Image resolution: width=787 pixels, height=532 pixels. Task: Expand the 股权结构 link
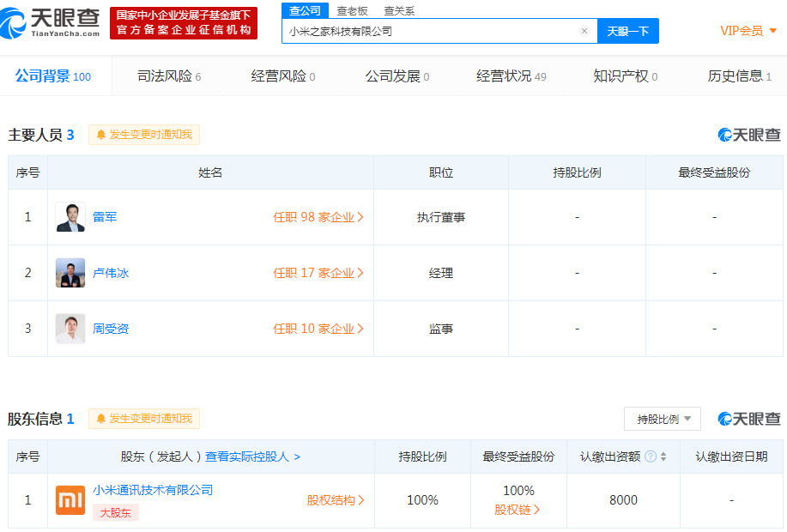coord(336,500)
